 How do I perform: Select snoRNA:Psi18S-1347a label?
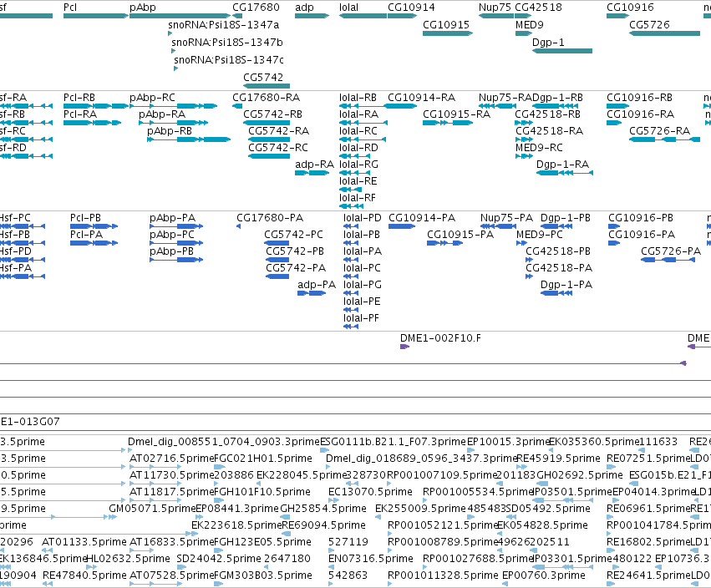[223, 24]
